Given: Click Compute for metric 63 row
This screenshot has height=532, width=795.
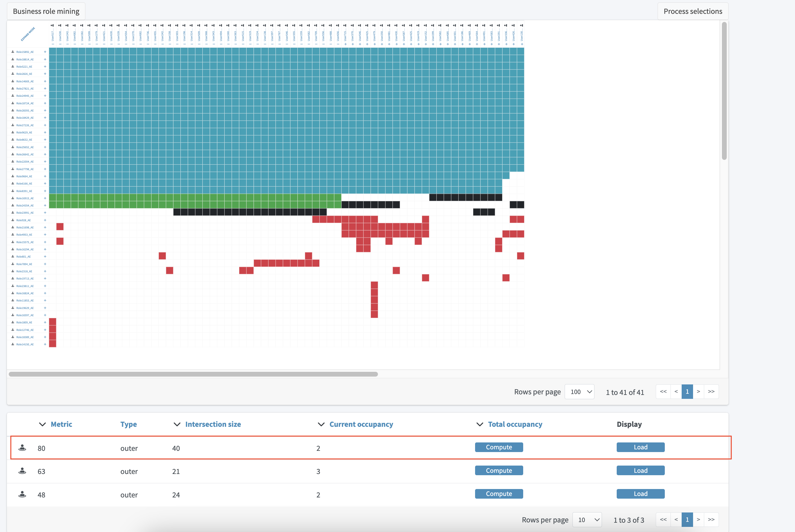Looking at the screenshot, I should 499,471.
